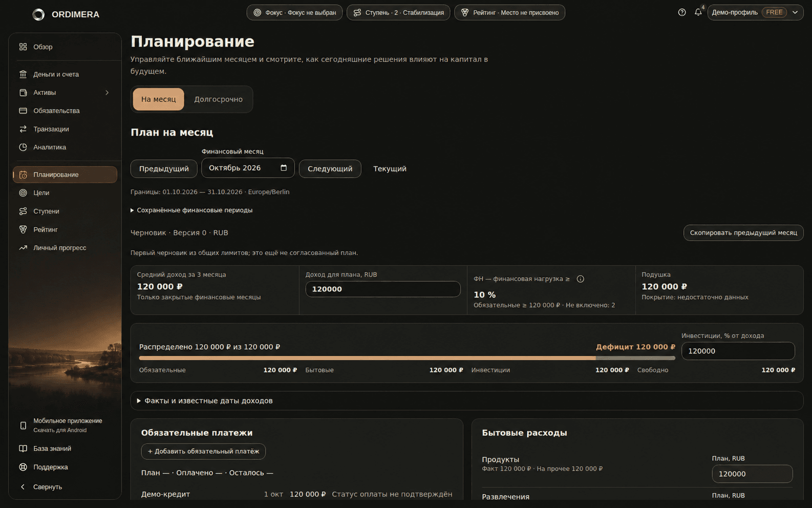Click the ORDIMERA logo icon
The width and height of the screenshot is (812, 508).
(38, 14)
